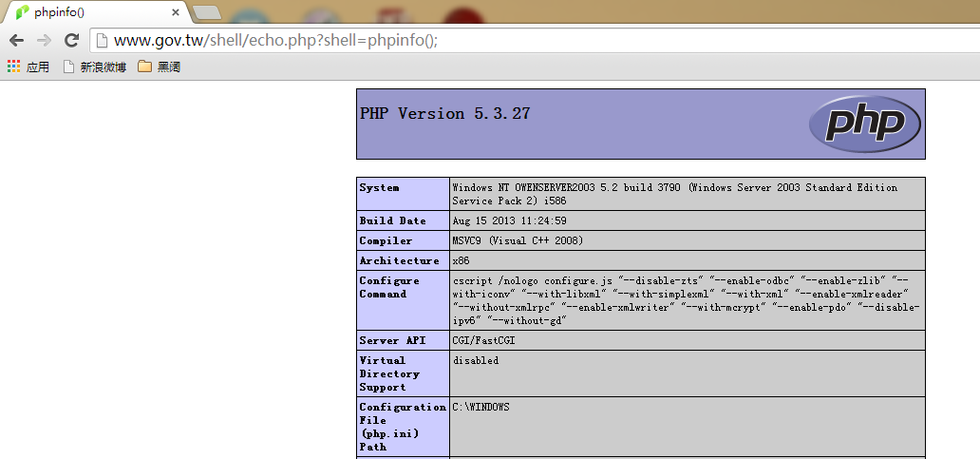Click the cscript /nologo configure.js value text
Viewport: 980px width, 459px height.
point(687,300)
